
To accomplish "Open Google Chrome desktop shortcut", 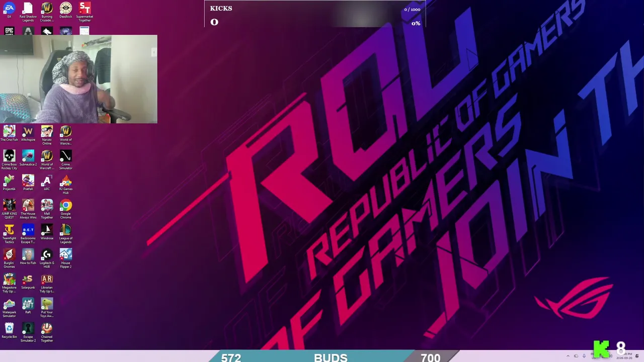I will [x=66, y=209].
